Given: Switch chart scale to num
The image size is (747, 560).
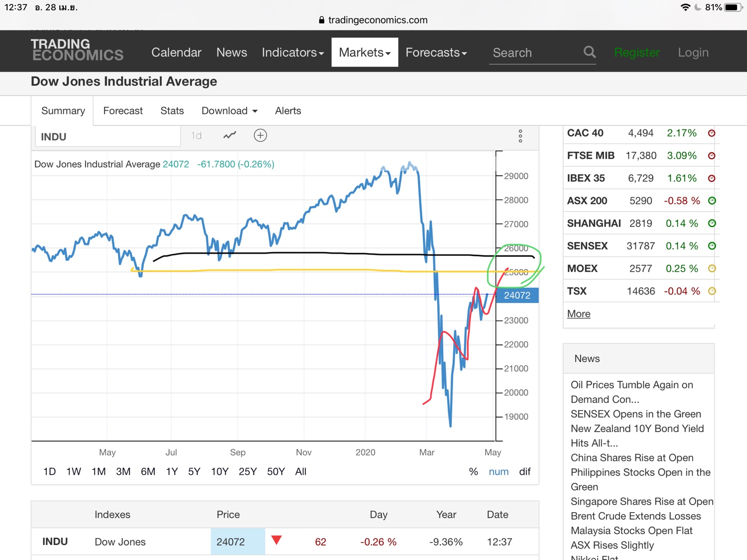Looking at the screenshot, I should [x=498, y=471].
